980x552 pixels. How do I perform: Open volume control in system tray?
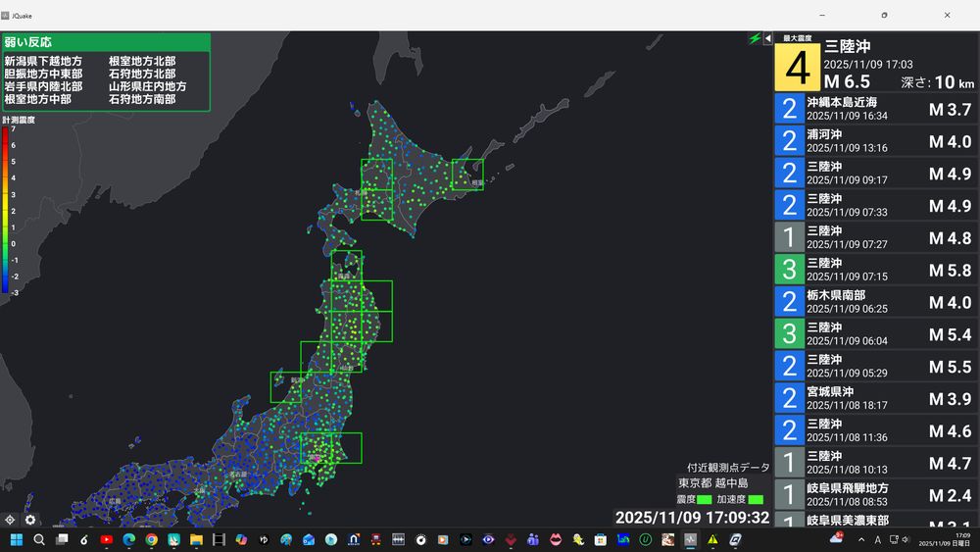coord(905,539)
